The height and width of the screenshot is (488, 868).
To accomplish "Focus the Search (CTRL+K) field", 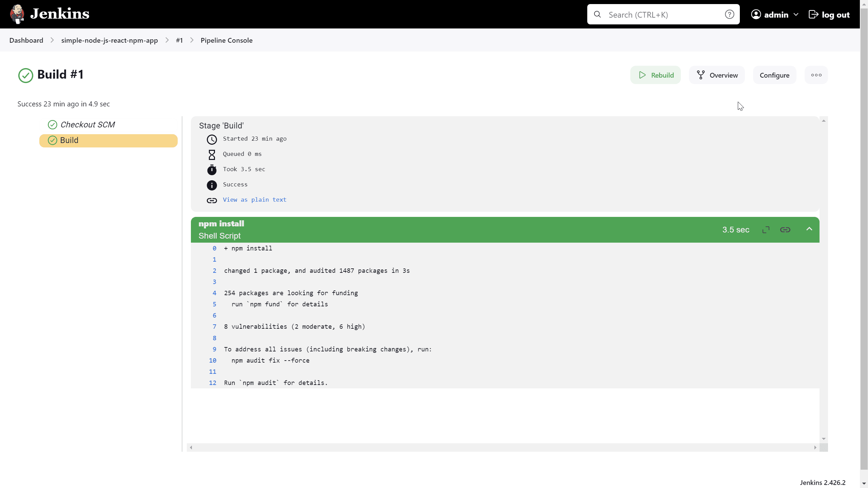I will (661, 15).
